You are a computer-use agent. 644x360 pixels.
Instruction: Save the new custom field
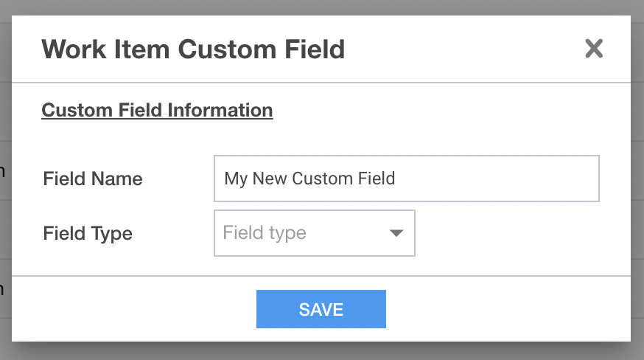[321, 309]
